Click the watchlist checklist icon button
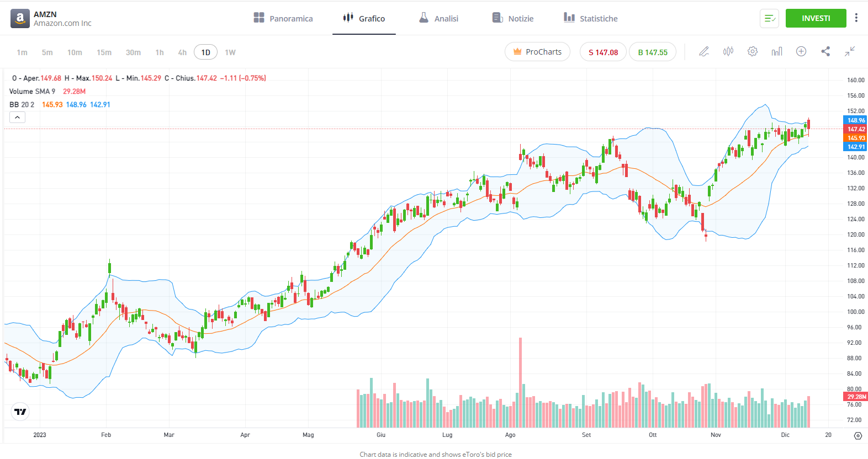Image resolution: width=868 pixels, height=459 pixels. (770, 18)
